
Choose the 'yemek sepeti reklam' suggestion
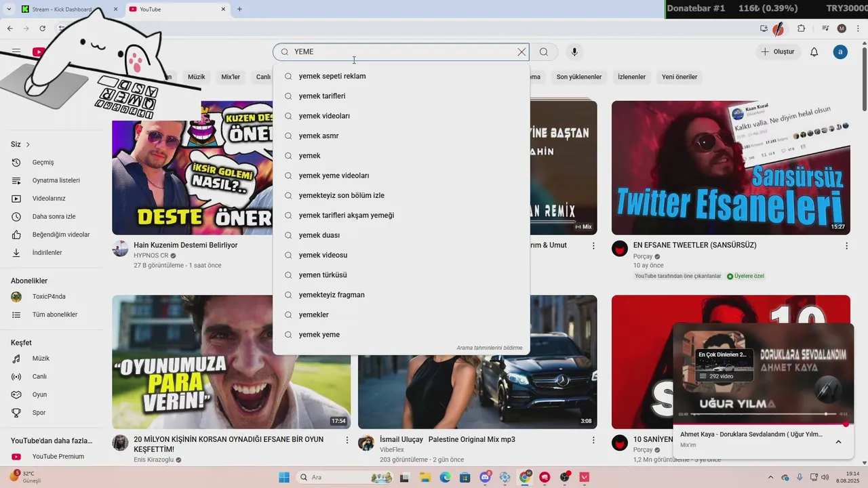click(401, 76)
